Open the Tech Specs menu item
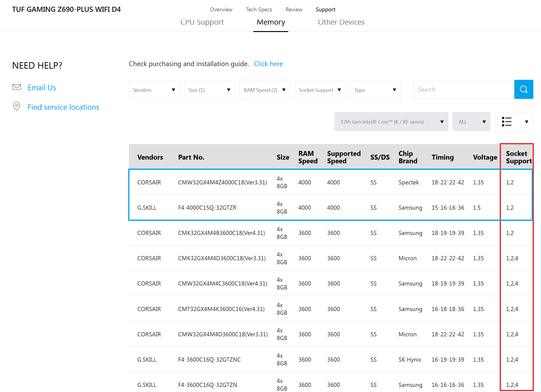The image size is (541, 392). (259, 10)
